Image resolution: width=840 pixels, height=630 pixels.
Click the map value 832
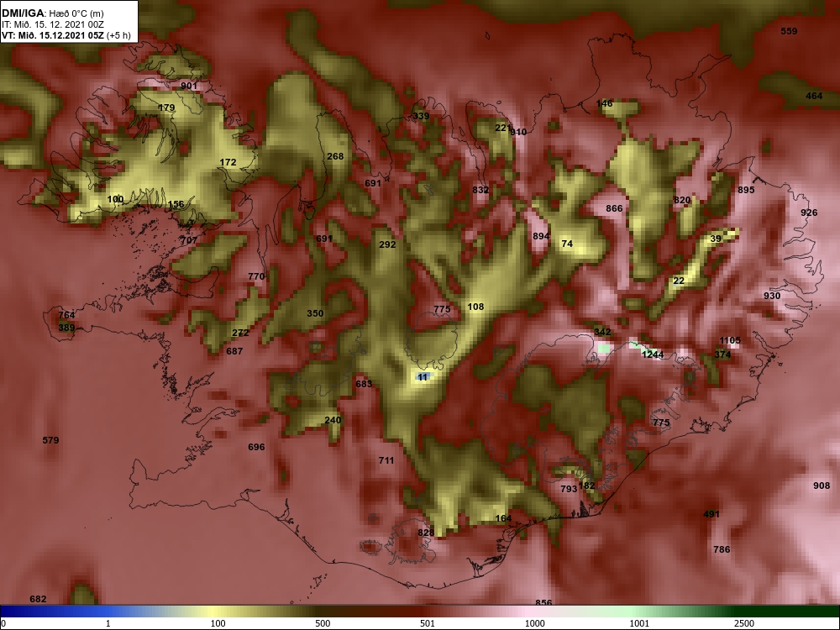click(x=480, y=190)
